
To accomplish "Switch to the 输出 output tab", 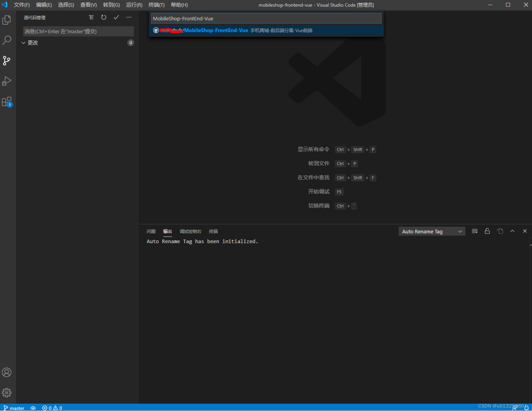I will coord(167,232).
